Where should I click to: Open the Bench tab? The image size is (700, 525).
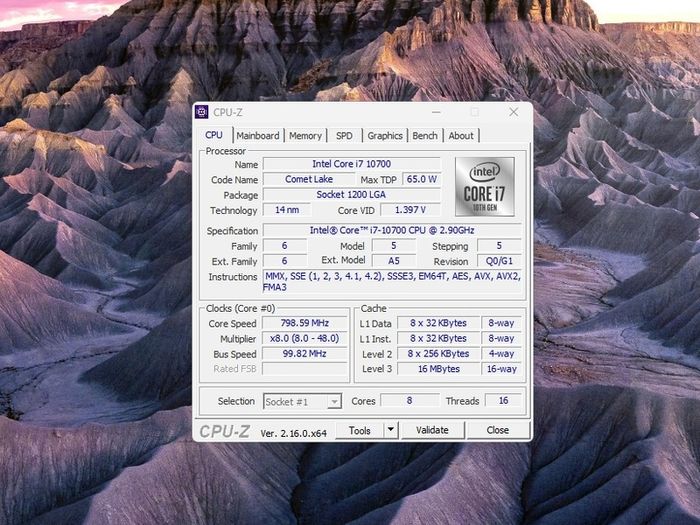pyautogui.click(x=425, y=135)
